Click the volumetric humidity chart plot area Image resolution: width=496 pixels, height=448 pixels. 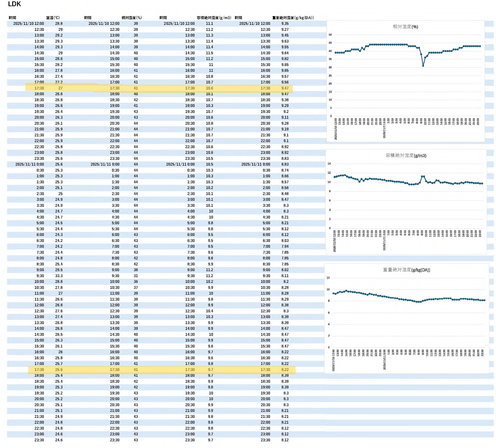(x=406, y=207)
